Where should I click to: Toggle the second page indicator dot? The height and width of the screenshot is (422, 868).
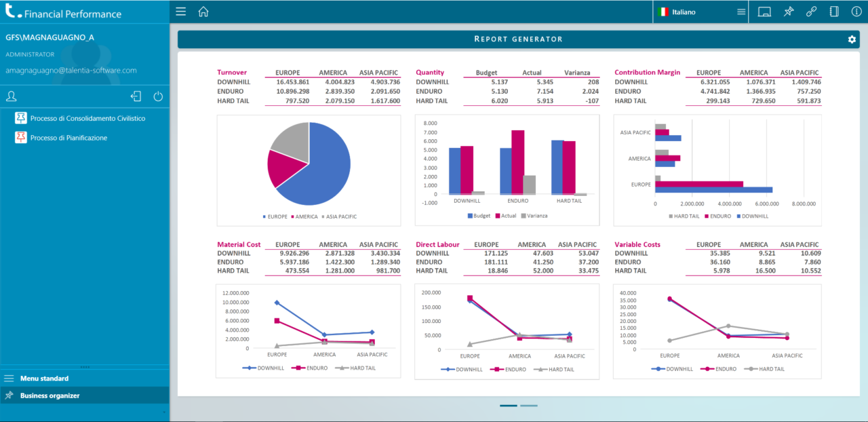(528, 406)
